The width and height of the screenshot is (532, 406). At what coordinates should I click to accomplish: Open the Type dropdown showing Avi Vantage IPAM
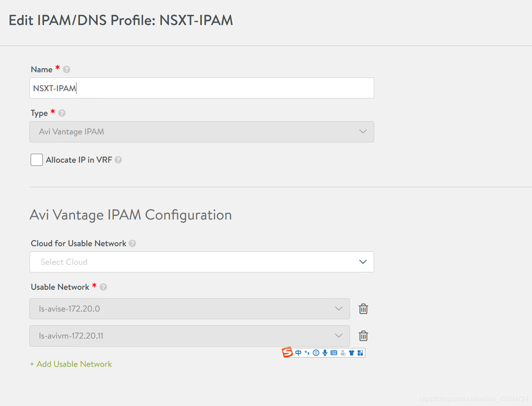(202, 132)
